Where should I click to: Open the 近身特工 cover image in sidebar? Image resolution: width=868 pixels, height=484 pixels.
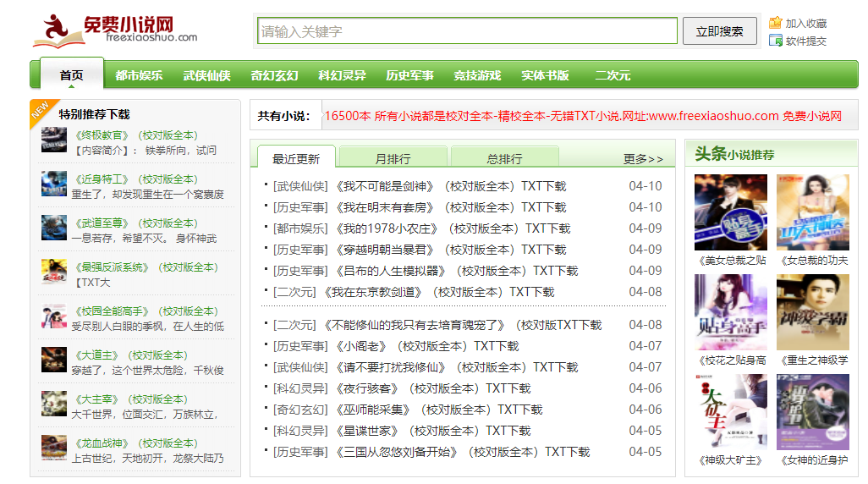tap(54, 184)
